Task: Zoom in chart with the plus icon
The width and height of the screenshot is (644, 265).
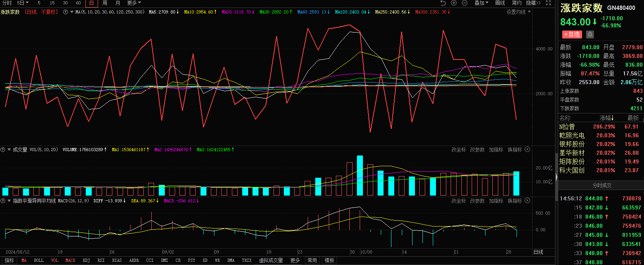Action: click(x=454, y=3)
